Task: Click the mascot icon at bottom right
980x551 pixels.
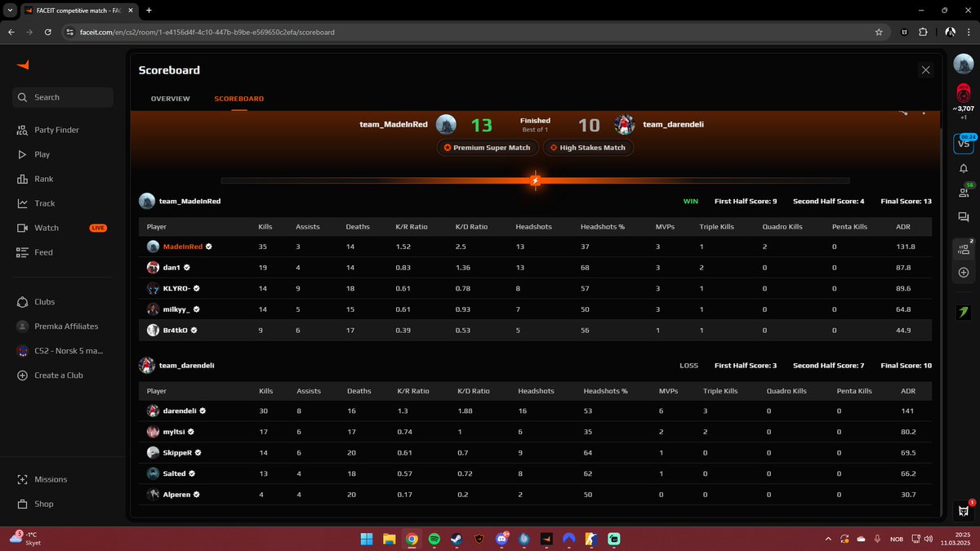Action: click(x=964, y=510)
